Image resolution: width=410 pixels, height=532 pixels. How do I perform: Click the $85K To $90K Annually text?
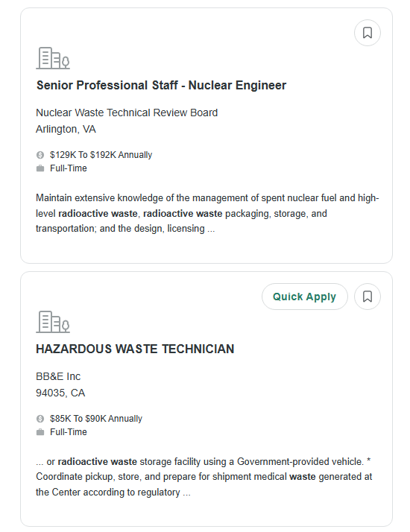96,419
